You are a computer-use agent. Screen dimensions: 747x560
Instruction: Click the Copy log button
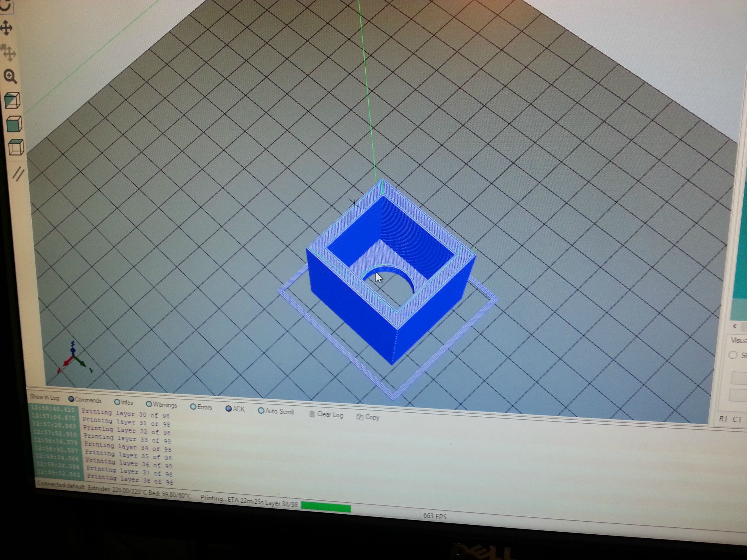[368, 417]
